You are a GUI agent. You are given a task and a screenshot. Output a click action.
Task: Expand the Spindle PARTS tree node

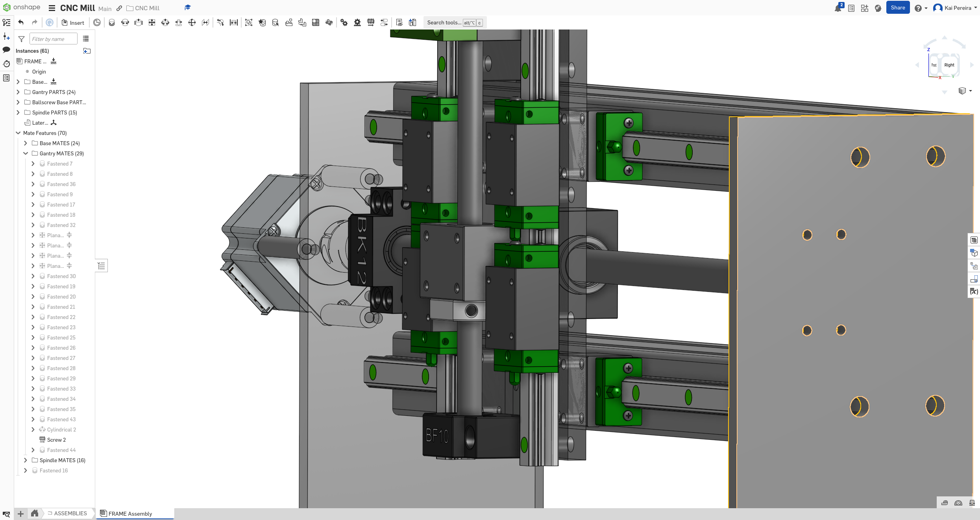[x=18, y=112]
